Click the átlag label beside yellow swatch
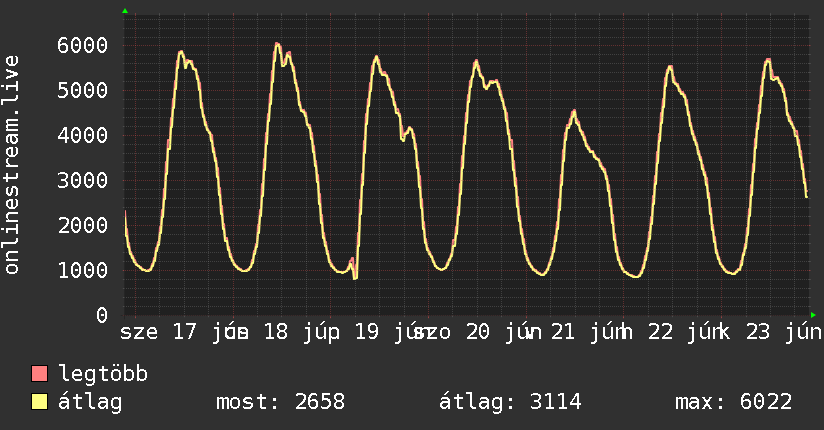The image size is (824, 430). 90,403
